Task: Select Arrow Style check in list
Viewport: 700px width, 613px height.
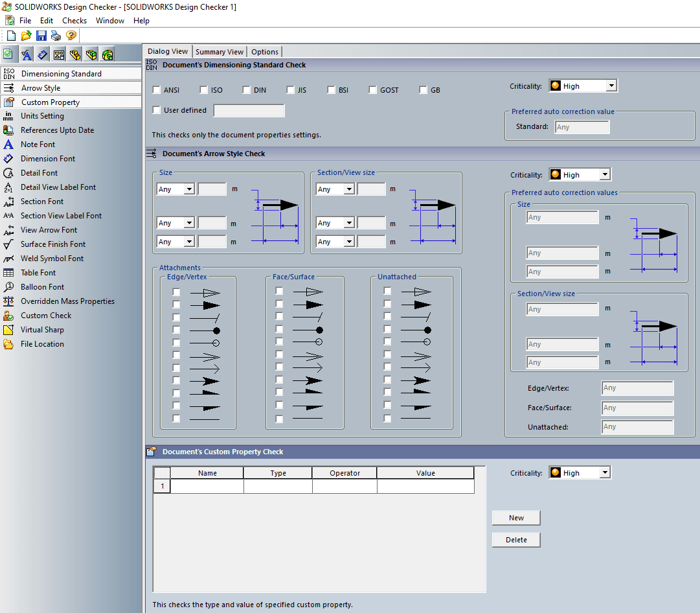Action: click(71, 88)
